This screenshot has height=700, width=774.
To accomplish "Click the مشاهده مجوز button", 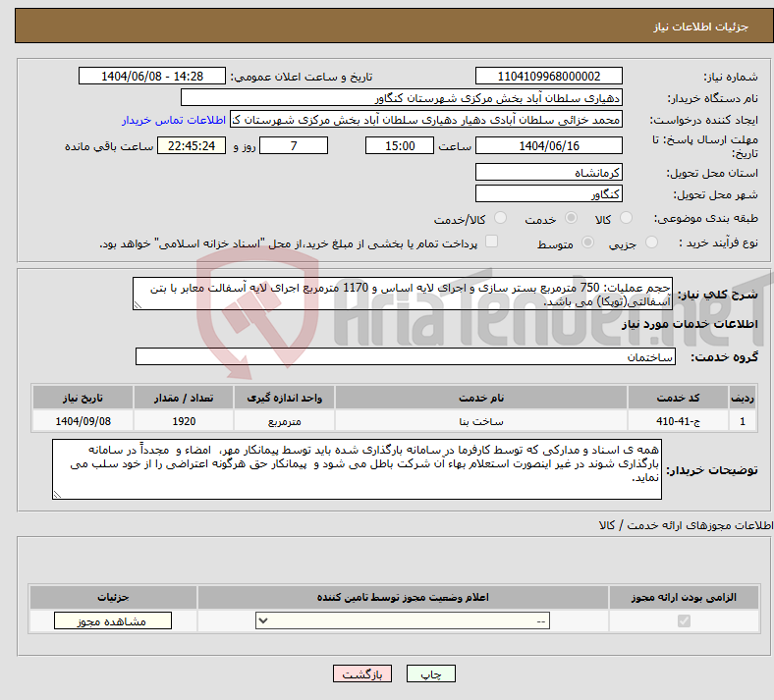I will [113, 621].
